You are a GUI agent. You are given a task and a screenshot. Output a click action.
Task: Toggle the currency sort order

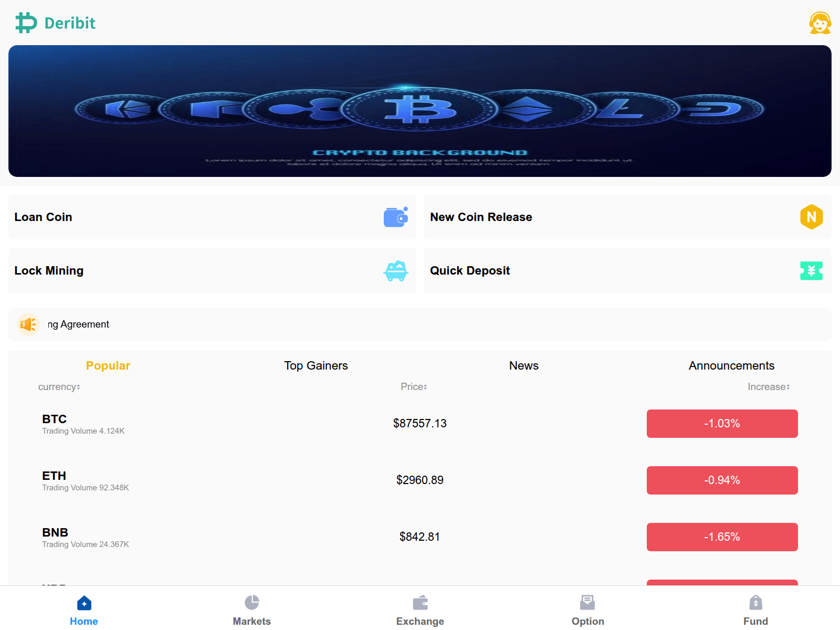point(59,387)
